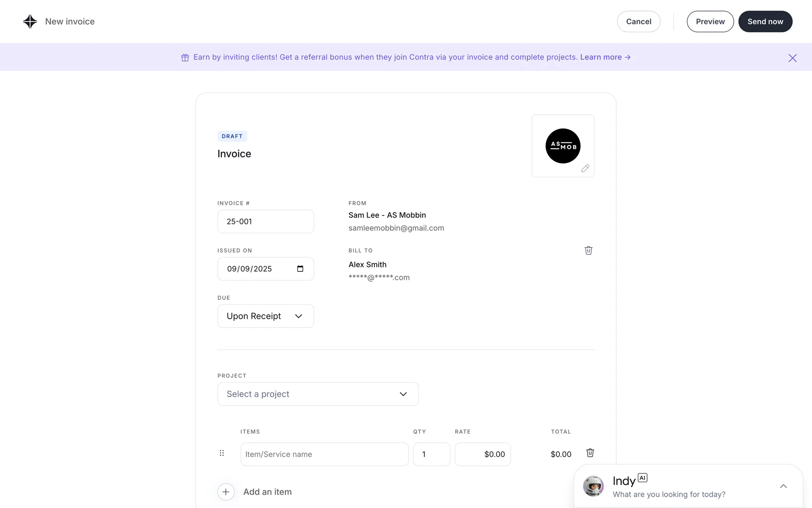Click the pencil icon to edit logo
812x508 pixels.
[585, 168]
